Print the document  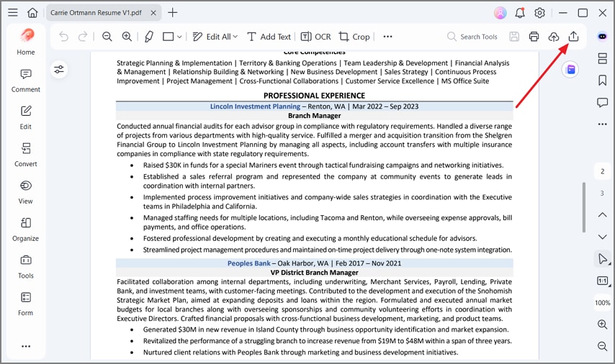(x=534, y=37)
